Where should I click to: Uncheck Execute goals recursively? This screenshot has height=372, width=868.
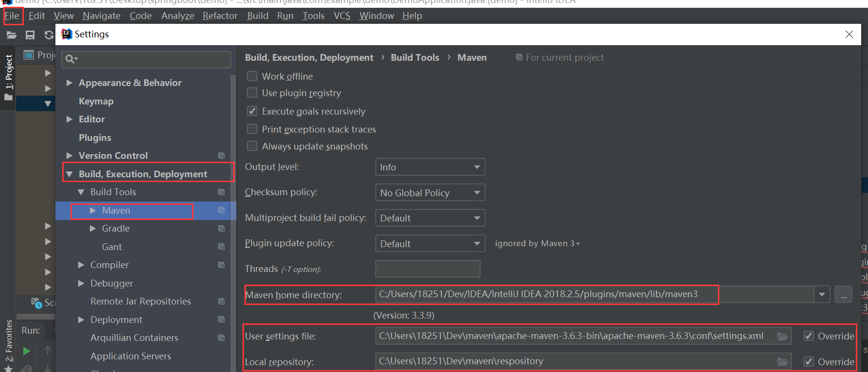coord(252,111)
